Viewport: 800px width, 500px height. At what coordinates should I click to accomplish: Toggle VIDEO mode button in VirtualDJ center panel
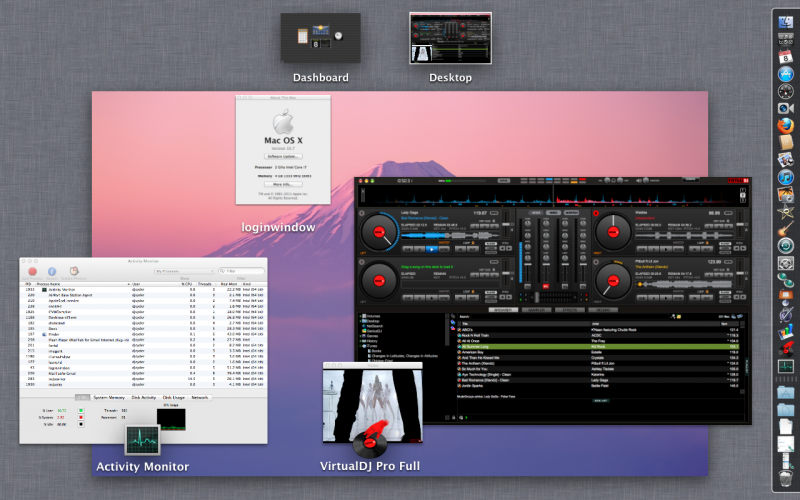[x=554, y=213]
